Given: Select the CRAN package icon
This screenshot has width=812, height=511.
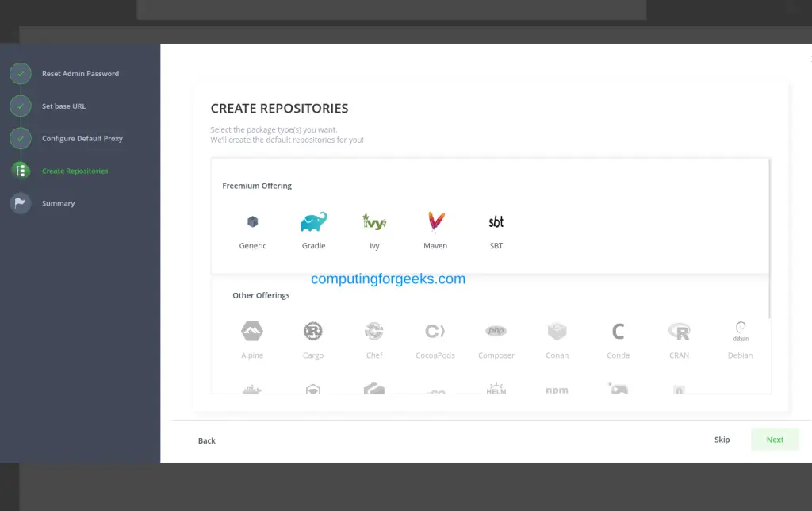Looking at the screenshot, I should pos(679,331).
